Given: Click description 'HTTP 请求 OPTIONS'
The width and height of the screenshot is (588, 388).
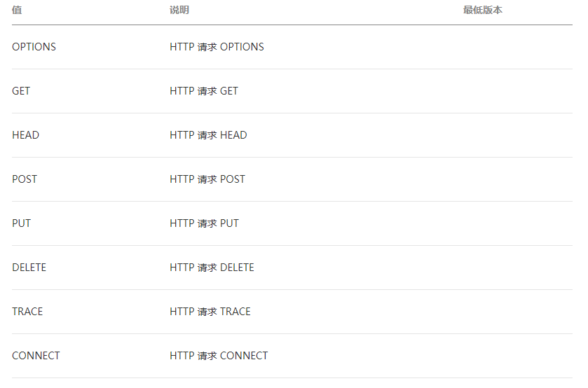Looking at the screenshot, I should (217, 47).
